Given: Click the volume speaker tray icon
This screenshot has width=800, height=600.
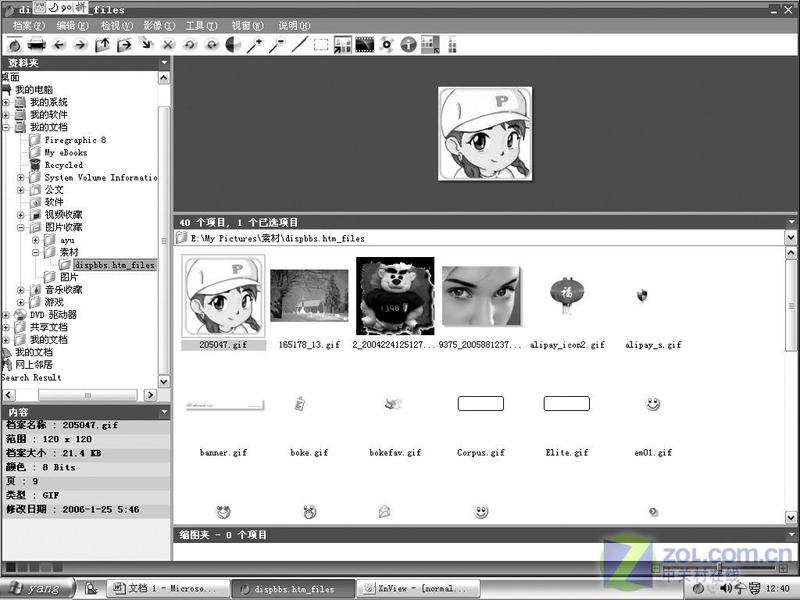Looking at the screenshot, I should (x=726, y=588).
